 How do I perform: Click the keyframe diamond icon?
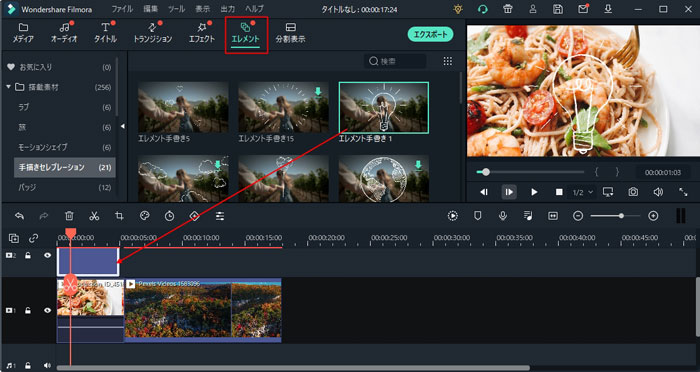tap(195, 216)
